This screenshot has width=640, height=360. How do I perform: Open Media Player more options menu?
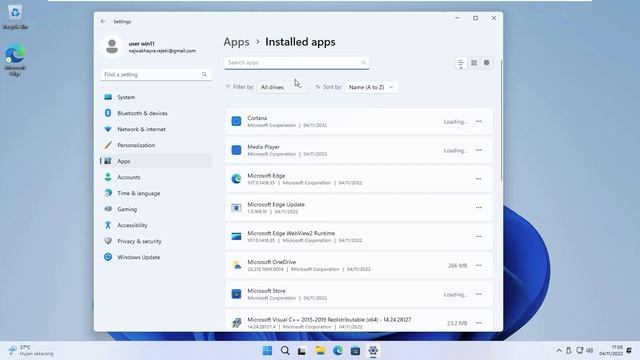479,150
